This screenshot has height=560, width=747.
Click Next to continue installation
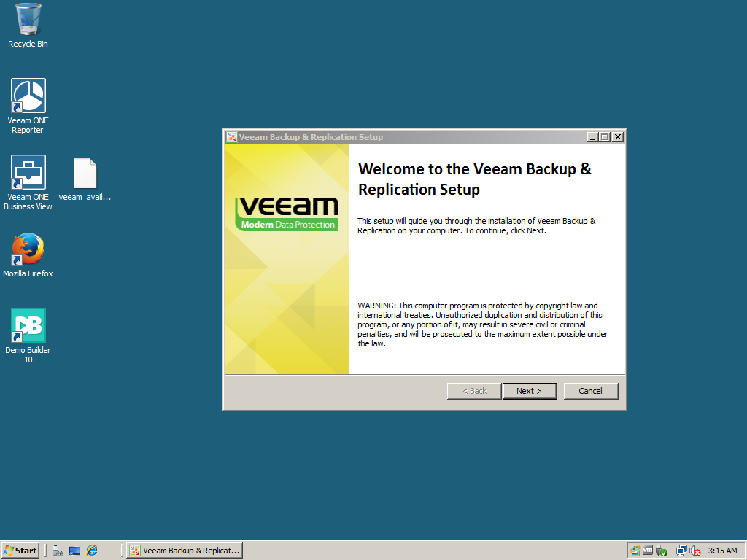[530, 391]
